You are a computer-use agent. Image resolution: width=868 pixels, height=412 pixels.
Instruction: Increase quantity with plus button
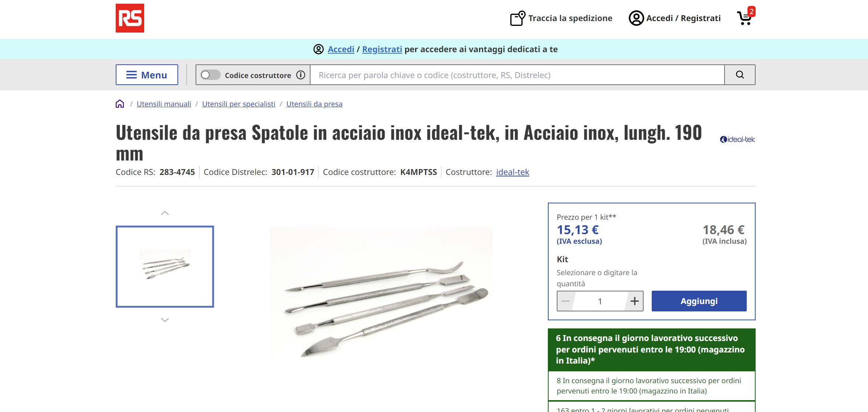coord(635,301)
